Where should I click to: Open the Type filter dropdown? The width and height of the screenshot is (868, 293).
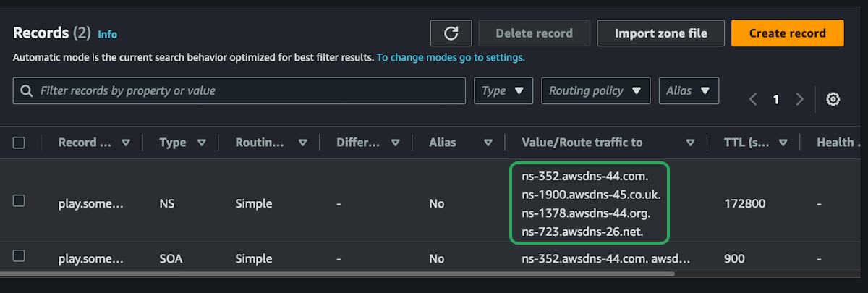click(x=503, y=91)
